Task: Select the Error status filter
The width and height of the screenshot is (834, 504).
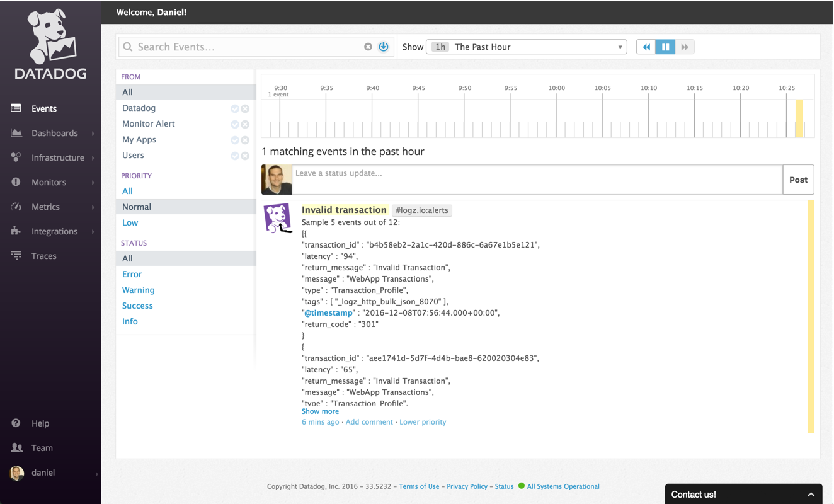Action: (x=132, y=274)
